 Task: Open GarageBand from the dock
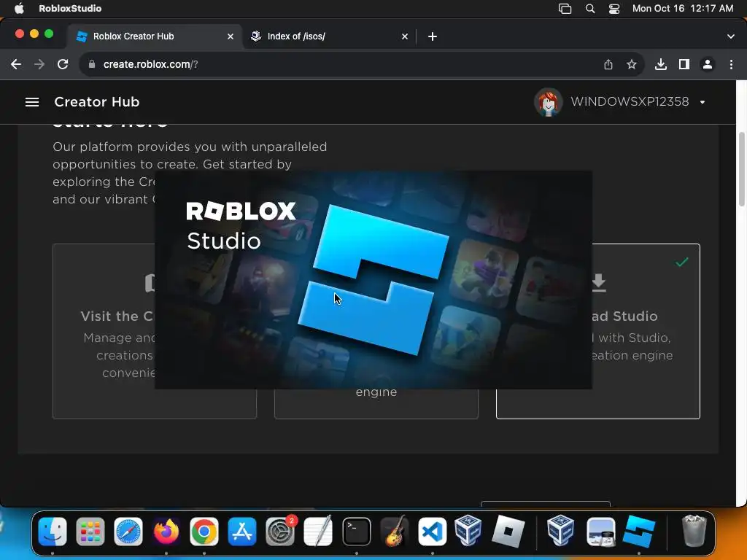click(395, 531)
